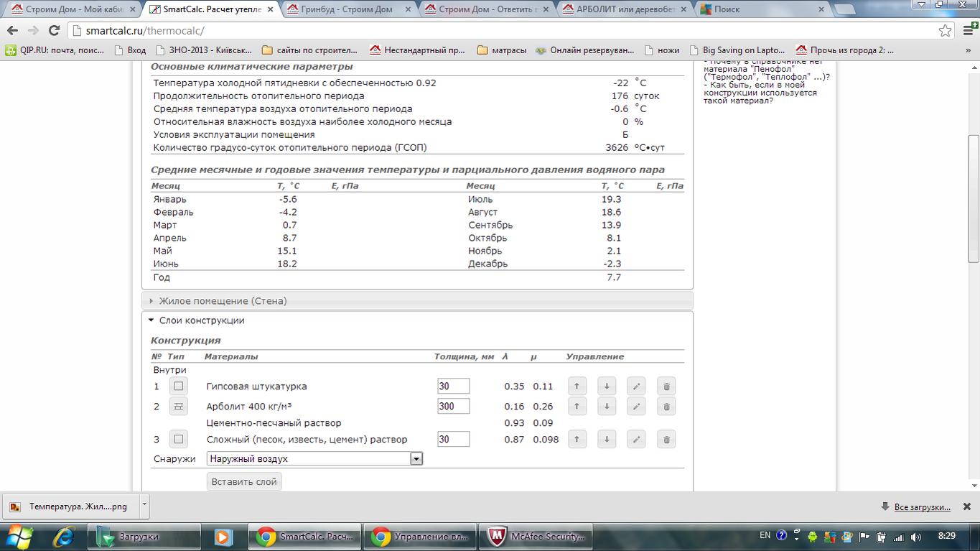Open the матрасы bookmark folder

point(502,50)
